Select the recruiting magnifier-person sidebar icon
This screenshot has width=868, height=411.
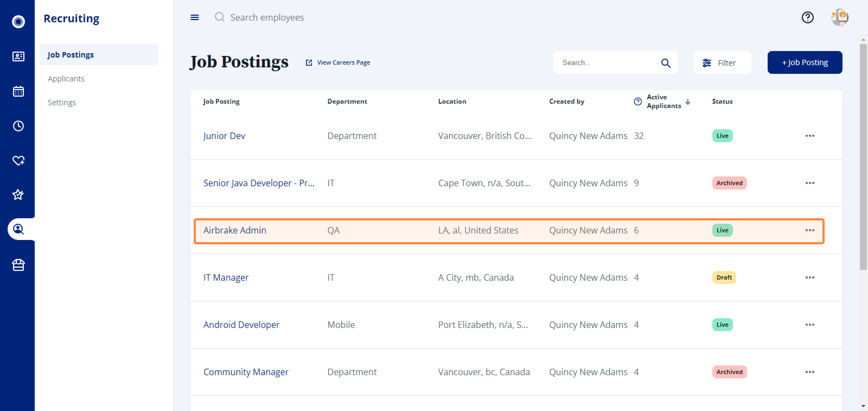tap(18, 229)
